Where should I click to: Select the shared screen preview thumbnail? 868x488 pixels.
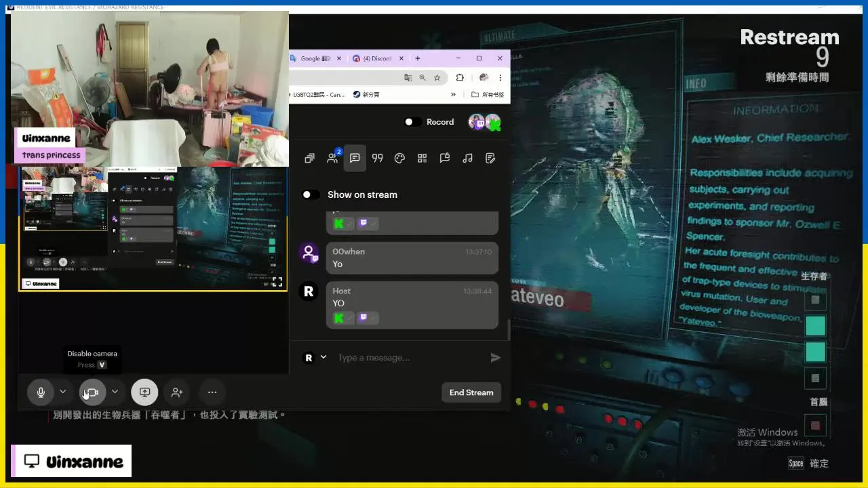pyautogui.click(x=153, y=229)
